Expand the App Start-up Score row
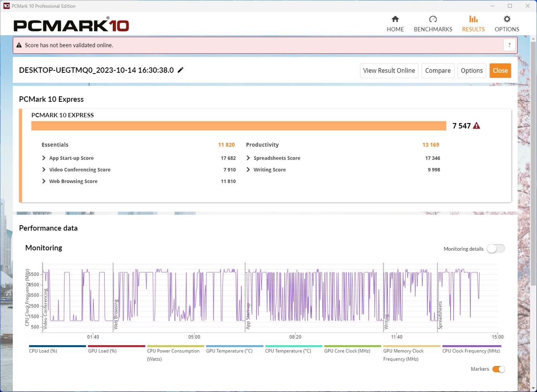The image size is (537, 392). pos(44,158)
